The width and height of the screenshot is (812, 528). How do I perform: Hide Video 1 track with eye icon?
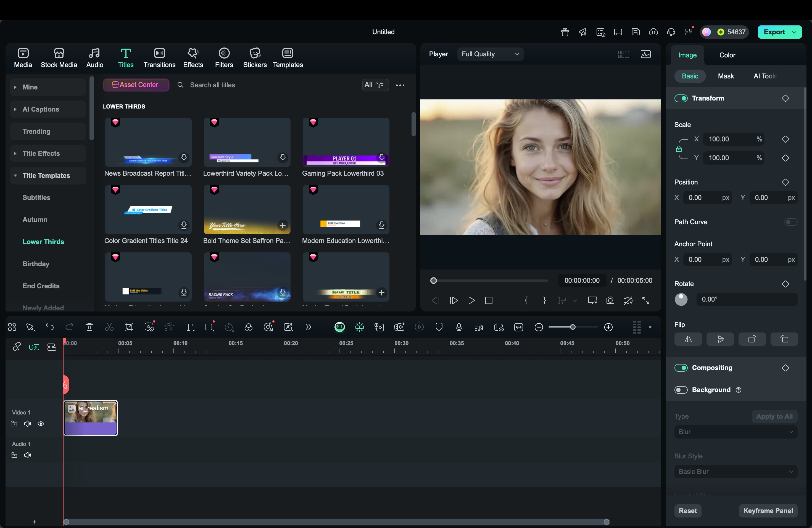(x=41, y=424)
